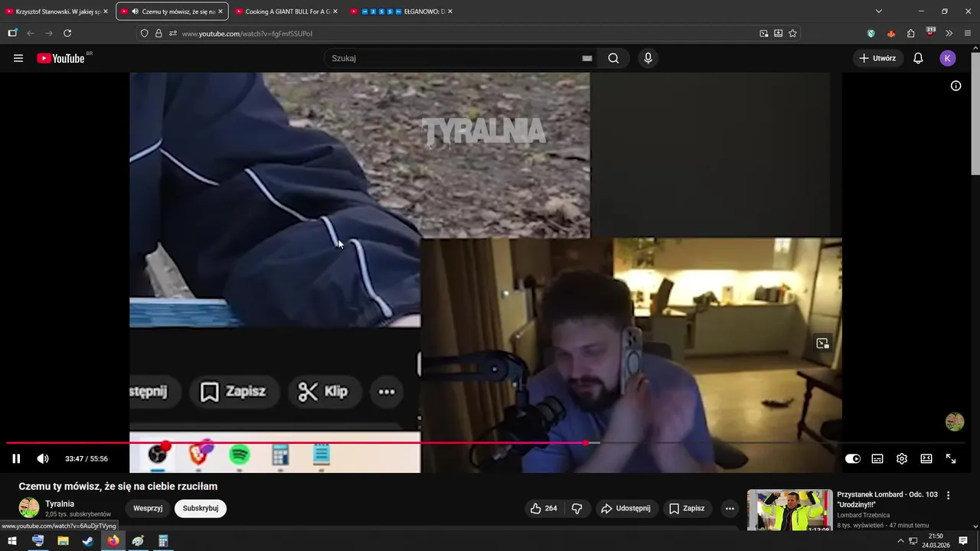
Task: Close the Cooking A GIANT BULL tab
Action: click(x=335, y=11)
